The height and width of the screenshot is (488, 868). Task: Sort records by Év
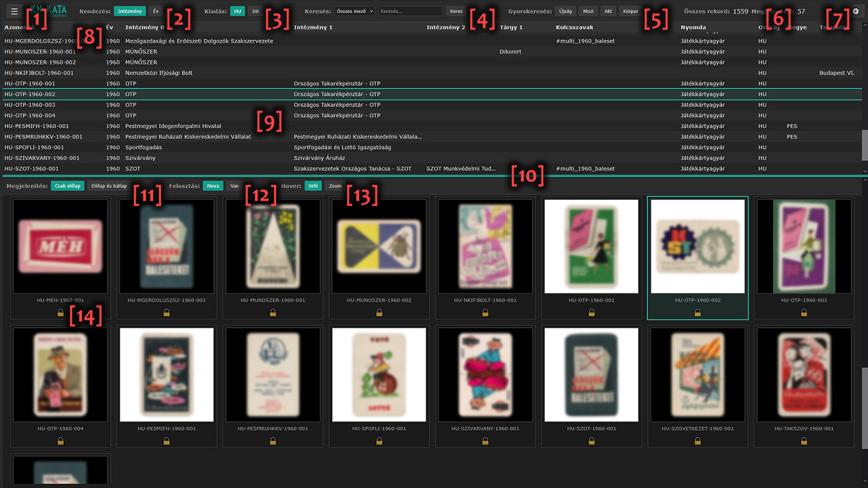[x=156, y=11]
